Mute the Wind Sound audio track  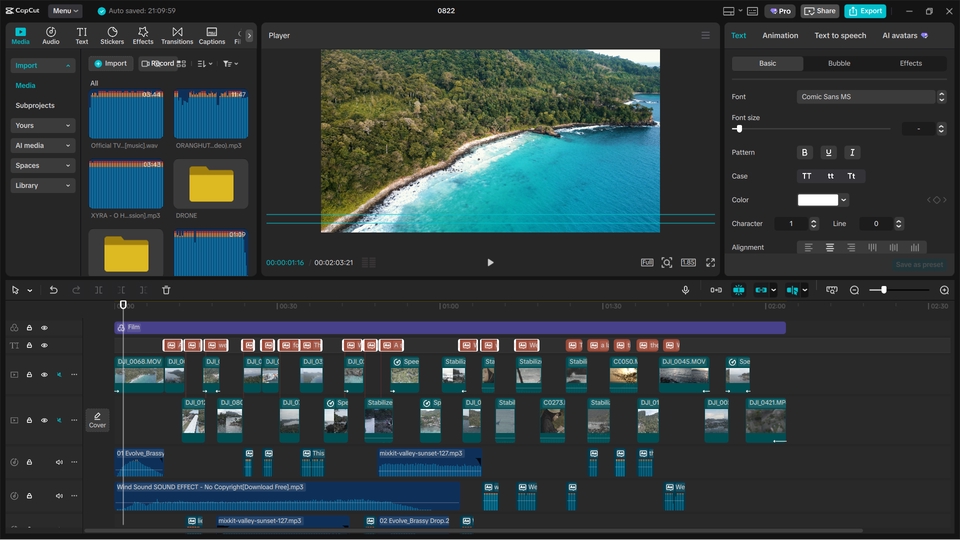(59, 496)
